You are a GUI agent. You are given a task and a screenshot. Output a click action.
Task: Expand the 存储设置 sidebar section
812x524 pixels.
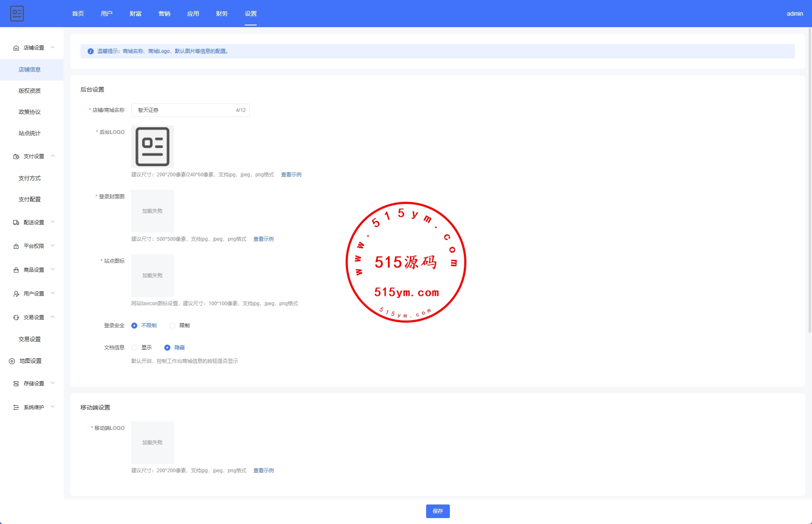[34, 384]
